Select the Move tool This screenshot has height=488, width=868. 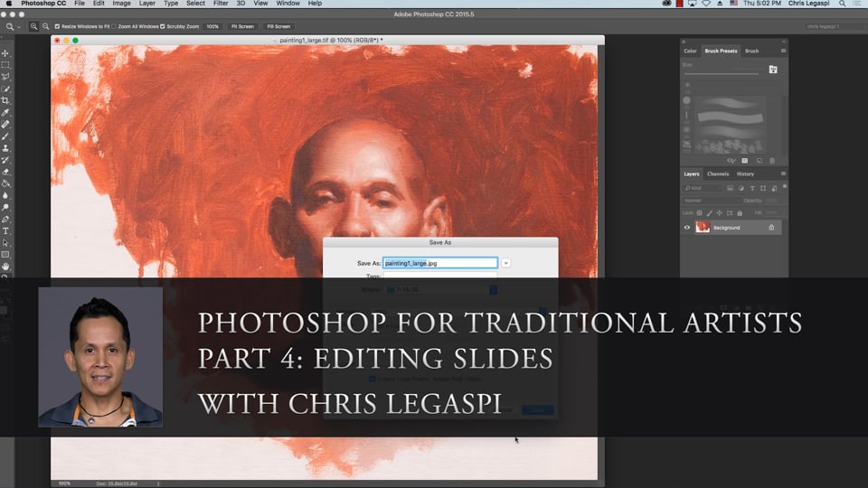pyautogui.click(x=5, y=53)
